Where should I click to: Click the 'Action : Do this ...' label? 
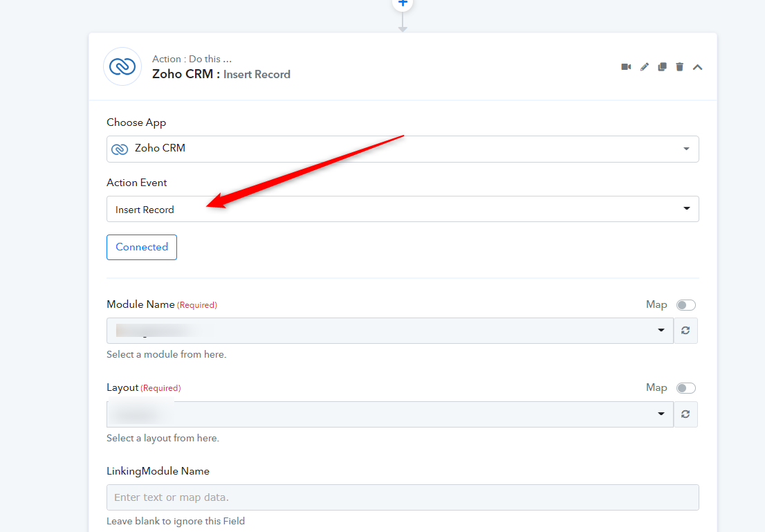coord(192,59)
